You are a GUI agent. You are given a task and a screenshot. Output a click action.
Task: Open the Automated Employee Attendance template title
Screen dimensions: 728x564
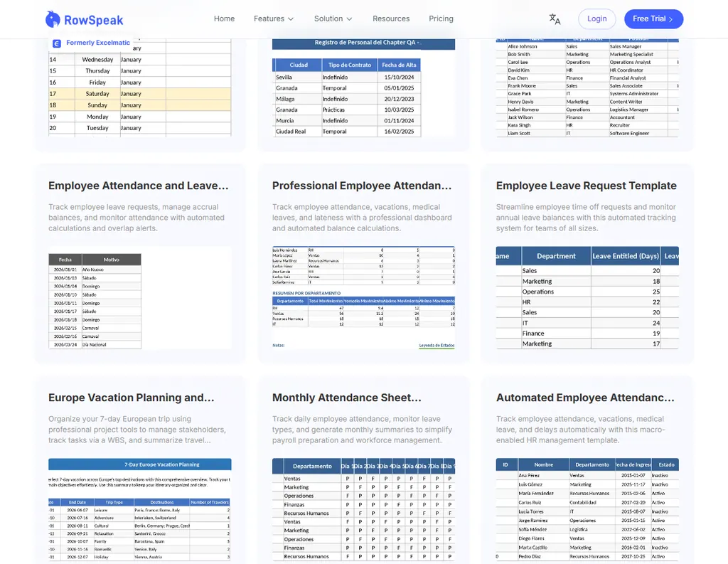[585, 398]
